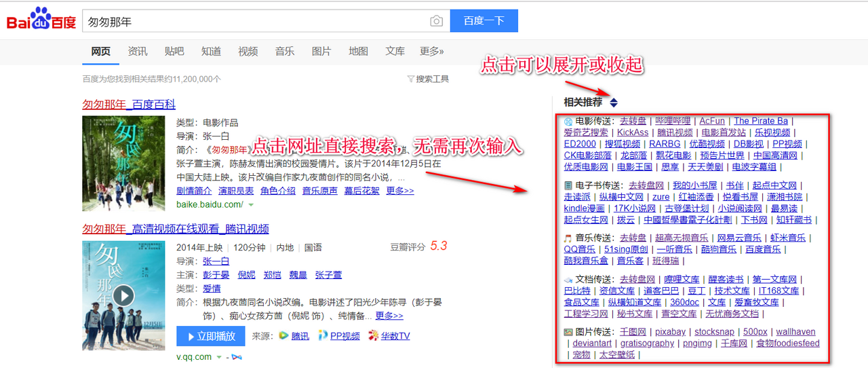
Task: Open the 演职员表 sublink
Action: 236,191
